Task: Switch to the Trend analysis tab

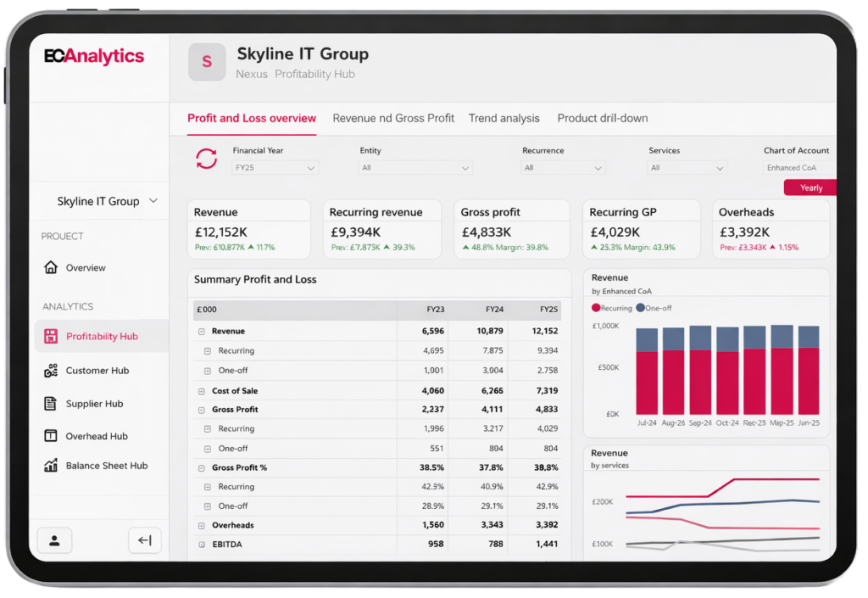Action: (504, 119)
